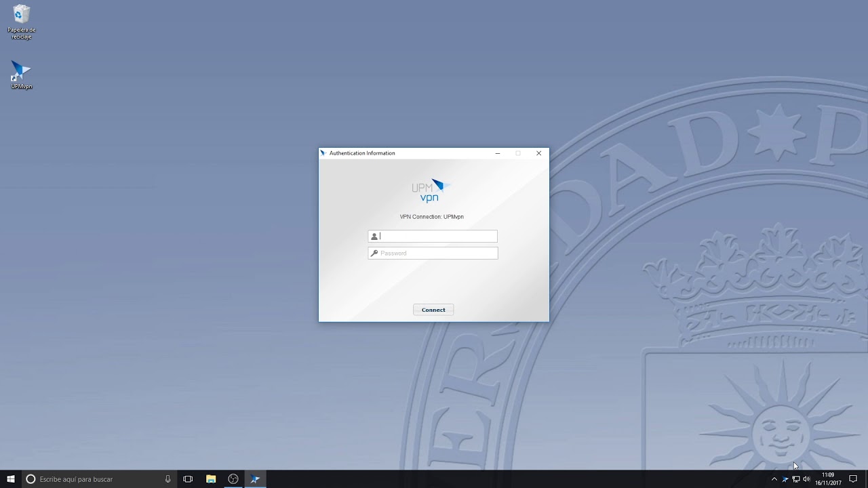Click the user icon in username field
Image resolution: width=868 pixels, height=488 pixels.
(374, 237)
